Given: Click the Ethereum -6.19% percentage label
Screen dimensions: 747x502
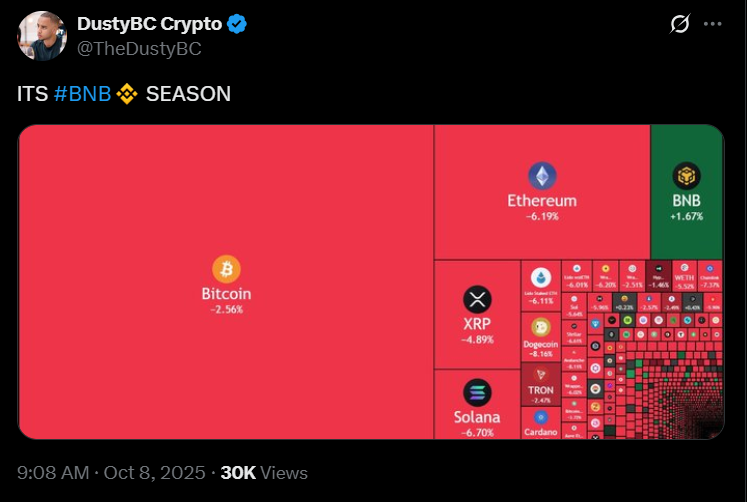Looking at the screenshot, I should pyautogui.click(x=542, y=216).
